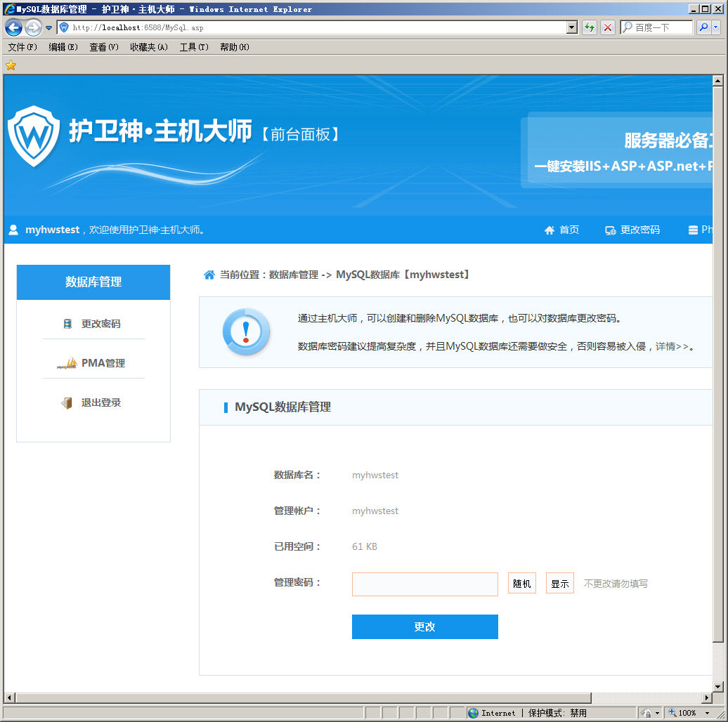Toggle password visibility with 显示
The image size is (728, 722).
pos(559,584)
